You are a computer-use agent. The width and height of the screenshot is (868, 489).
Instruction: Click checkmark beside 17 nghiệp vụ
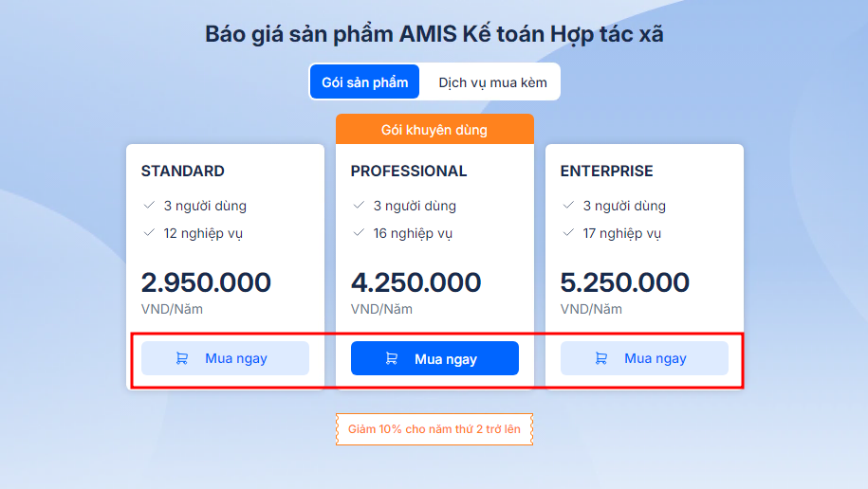568,233
